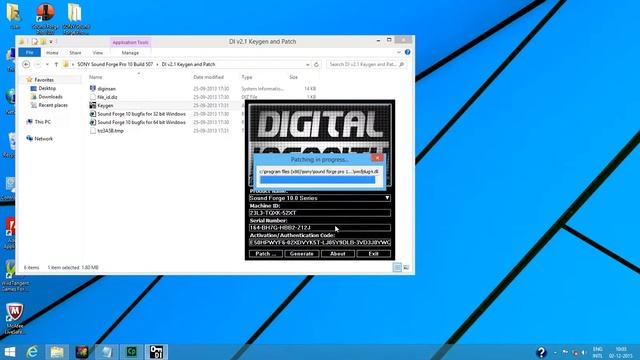Open the quick access toolbar dropdown
Screen dimensions: 640x360
click(x=51, y=42)
